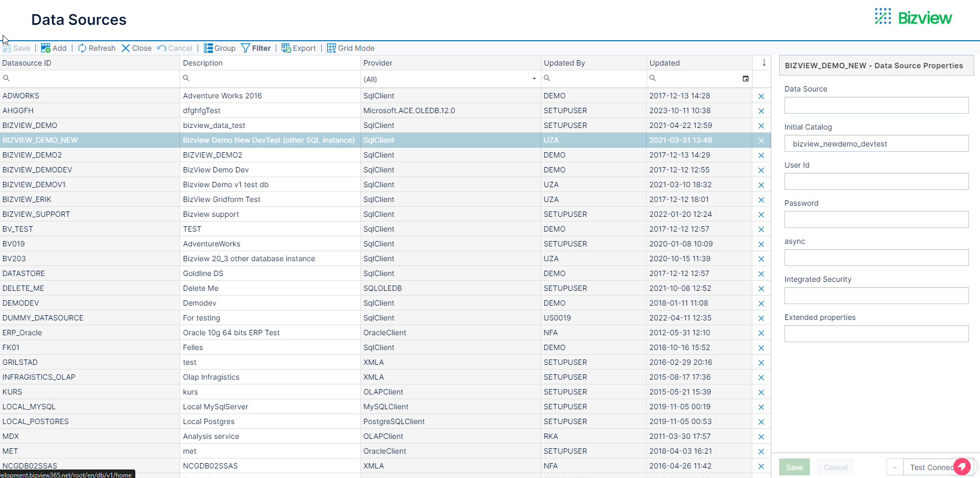This screenshot has width=980, height=478.
Task: Click the green Save button in properties
Action: pos(794,467)
